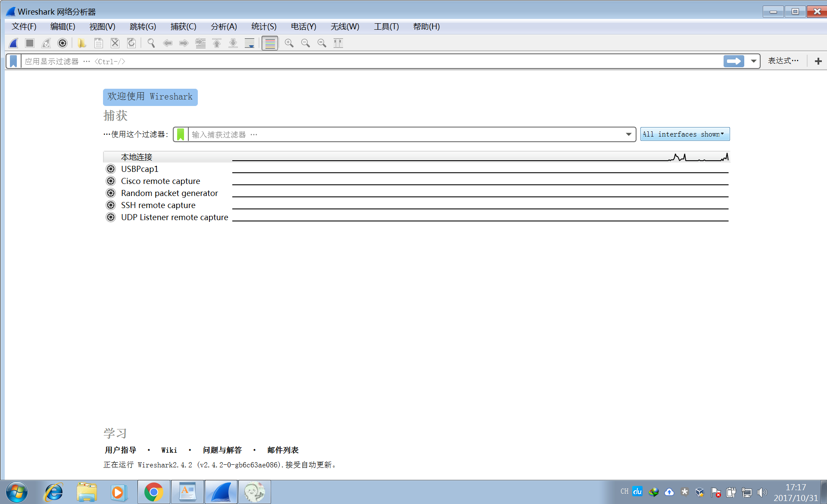This screenshot has height=504, width=827.
Task: Reset zoom to normal size icon
Action: click(x=322, y=43)
